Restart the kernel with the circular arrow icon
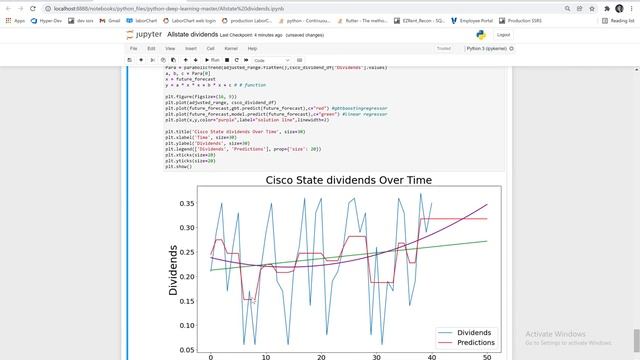The height and width of the screenshot is (360, 640). point(236,60)
